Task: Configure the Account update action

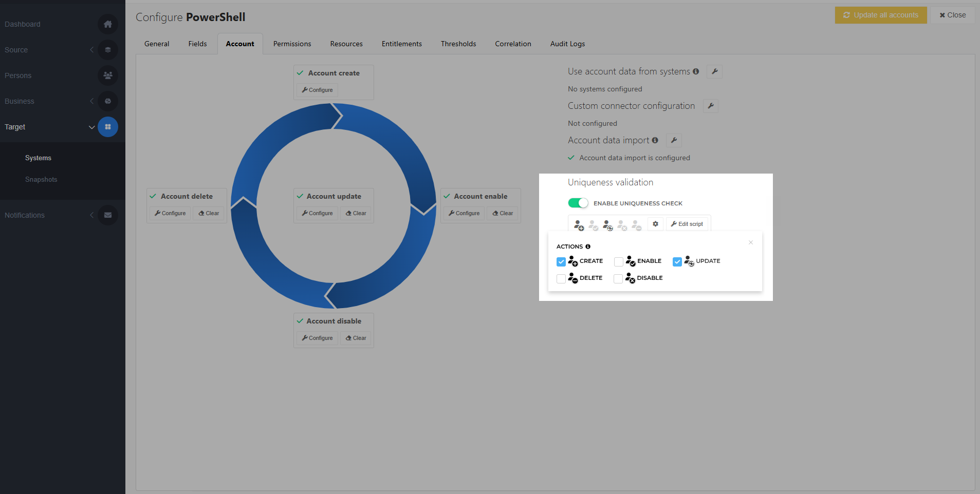Action: tap(317, 213)
